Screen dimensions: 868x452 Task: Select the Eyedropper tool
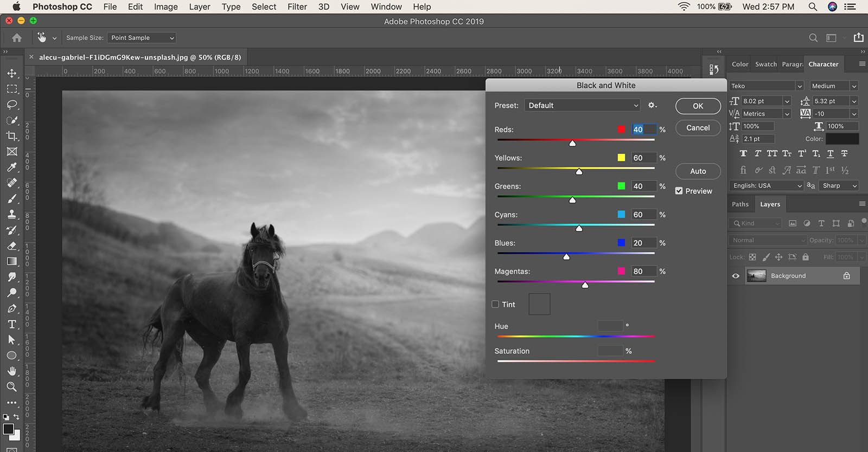[12, 167]
